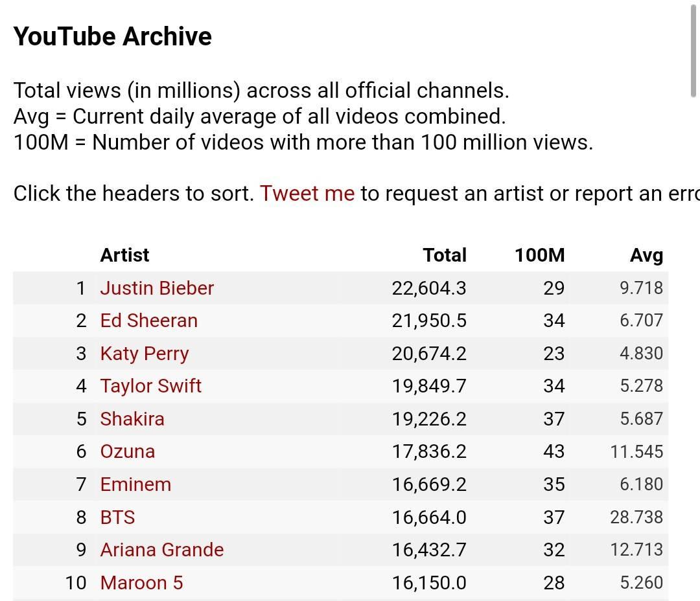The image size is (700, 601).
Task: Sort by the 100M column header
Action: click(539, 255)
